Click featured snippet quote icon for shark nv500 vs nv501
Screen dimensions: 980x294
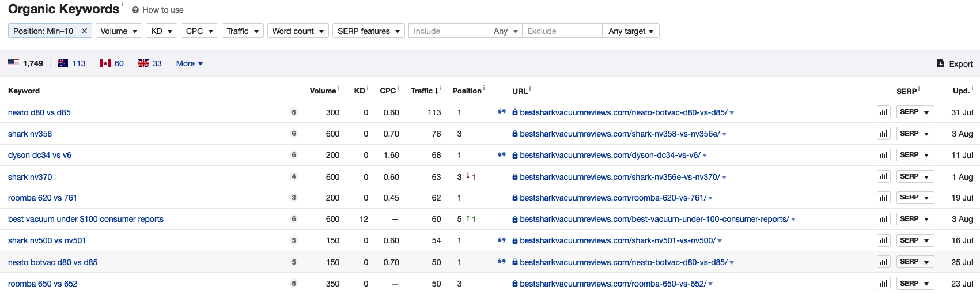pyautogui.click(x=502, y=240)
